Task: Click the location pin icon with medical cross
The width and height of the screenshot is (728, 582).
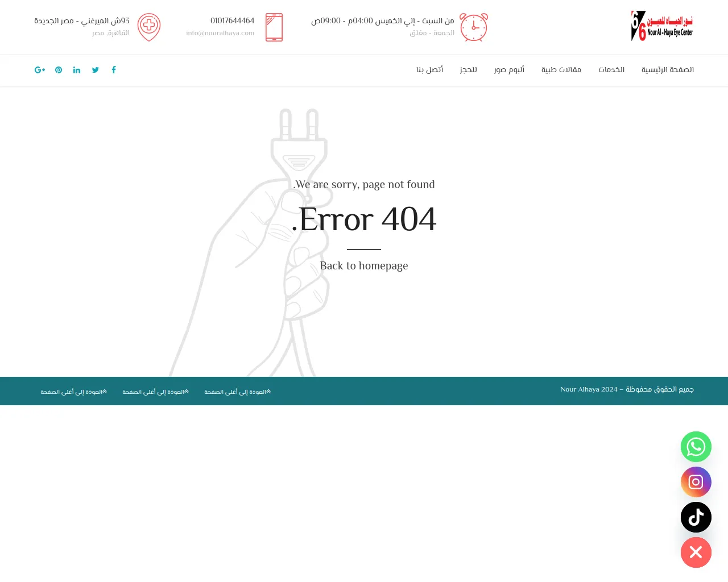Action: click(149, 27)
